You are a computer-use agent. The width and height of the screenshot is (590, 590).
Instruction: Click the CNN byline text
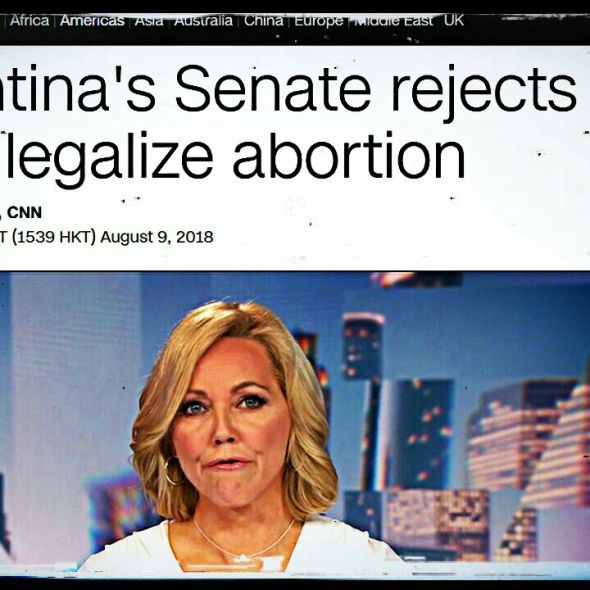pyautogui.click(x=24, y=213)
